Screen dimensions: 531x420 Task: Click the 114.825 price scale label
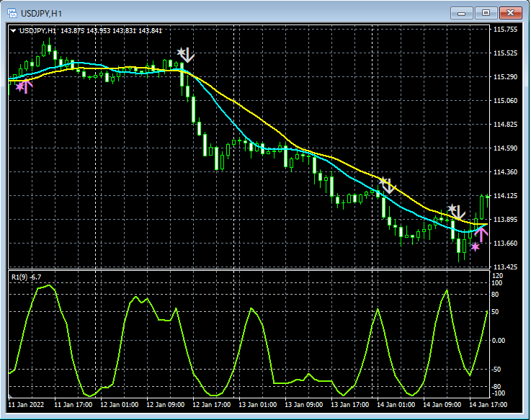pos(505,125)
